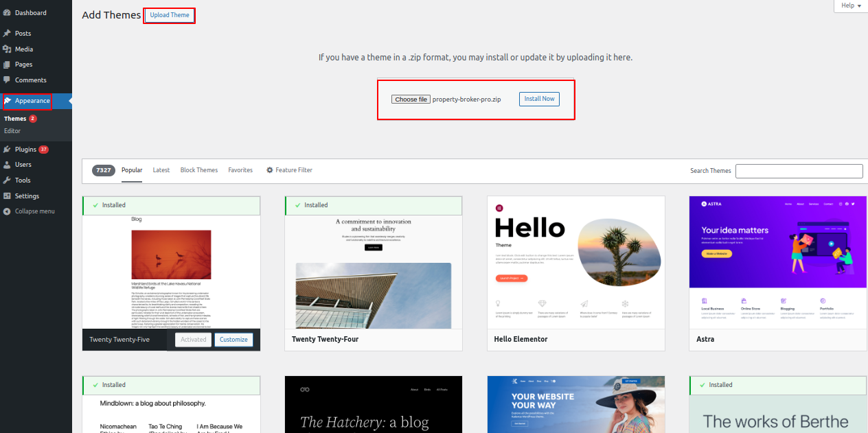Screen dimensions: 868x433
Task: Click the Dashboard gauge icon
Action: click(x=7, y=13)
